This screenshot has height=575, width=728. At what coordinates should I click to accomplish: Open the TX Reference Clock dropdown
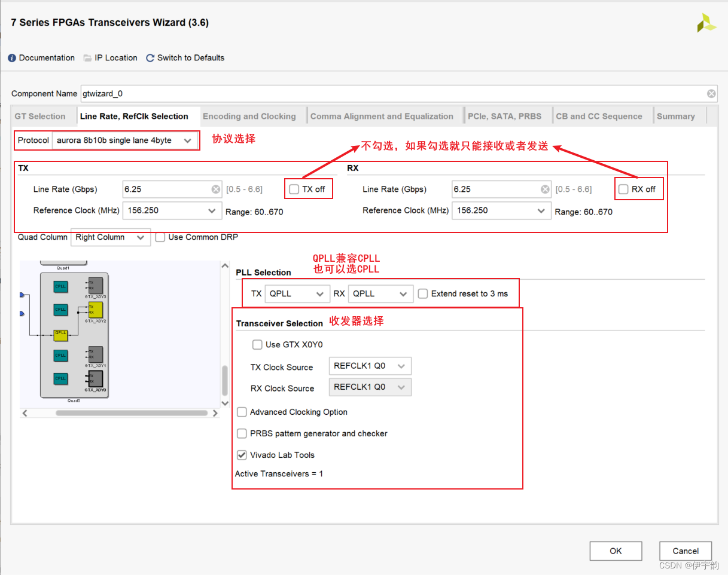pyautogui.click(x=172, y=210)
